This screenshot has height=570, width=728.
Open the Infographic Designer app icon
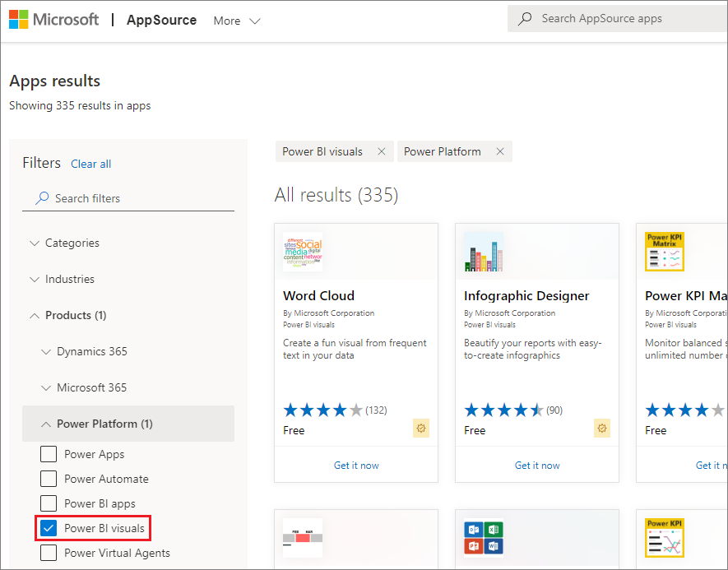(x=484, y=252)
